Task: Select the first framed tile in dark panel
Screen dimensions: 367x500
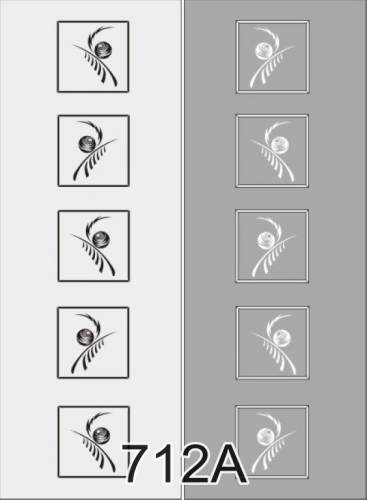Action: pyautogui.click(x=272, y=57)
